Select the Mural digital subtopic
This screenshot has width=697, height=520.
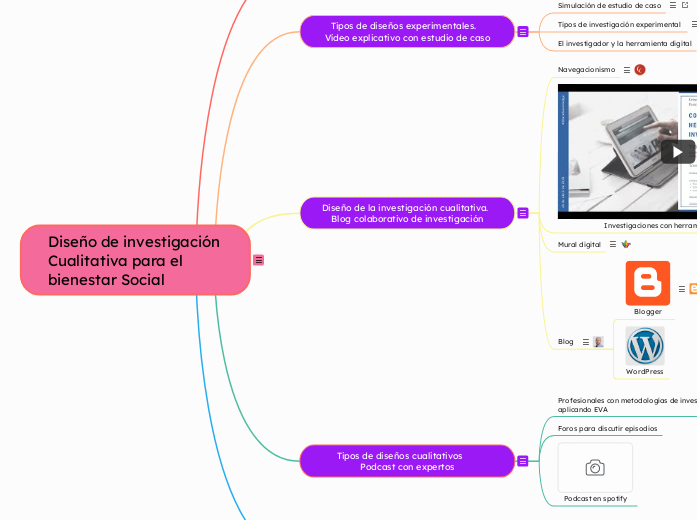[579, 244]
